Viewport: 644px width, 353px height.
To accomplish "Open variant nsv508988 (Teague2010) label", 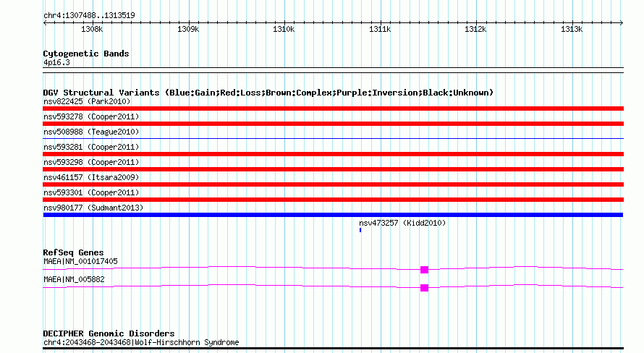I will point(91,132).
